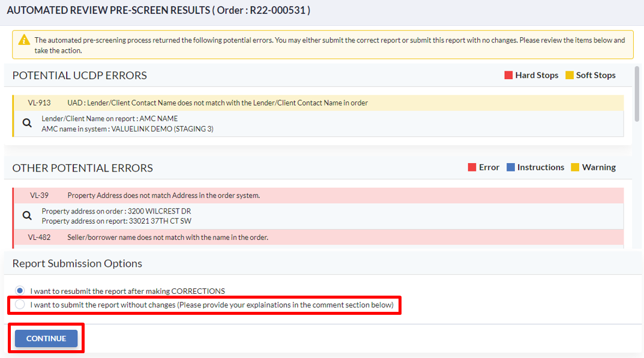Viewport: 644px width, 358px height.
Task: Select resubmit after making CORRECTIONS option
Action: pyautogui.click(x=20, y=291)
